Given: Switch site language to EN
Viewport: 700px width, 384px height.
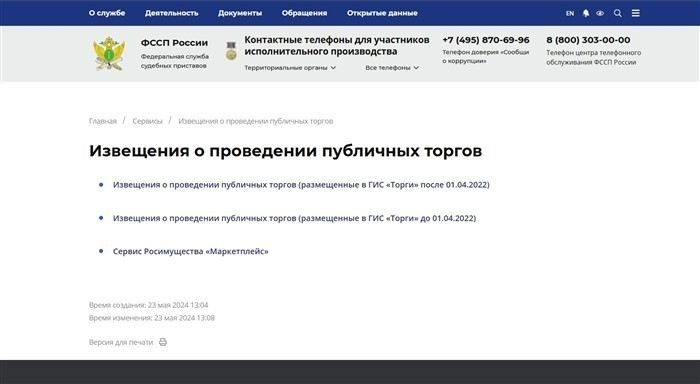Looking at the screenshot, I should pyautogui.click(x=570, y=13).
